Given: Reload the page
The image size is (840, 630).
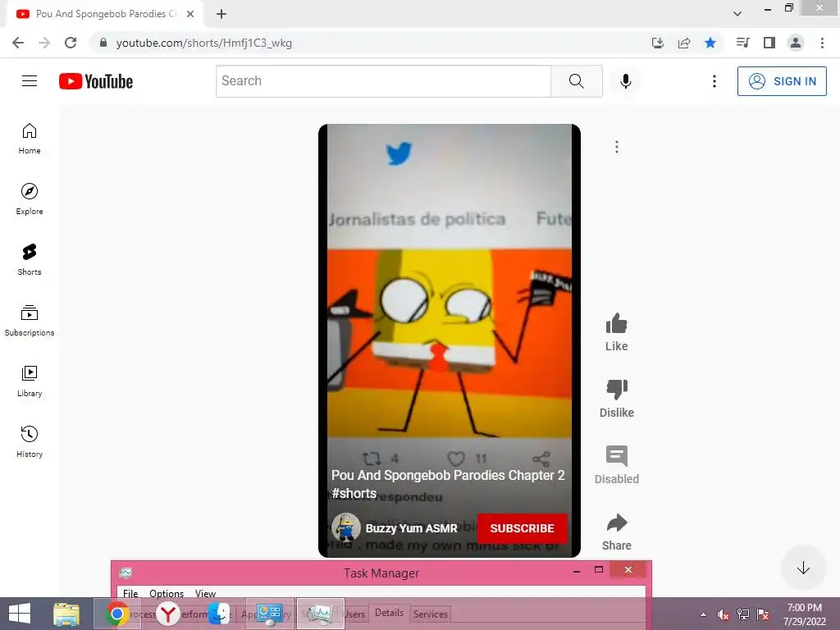Looking at the screenshot, I should (x=71, y=43).
